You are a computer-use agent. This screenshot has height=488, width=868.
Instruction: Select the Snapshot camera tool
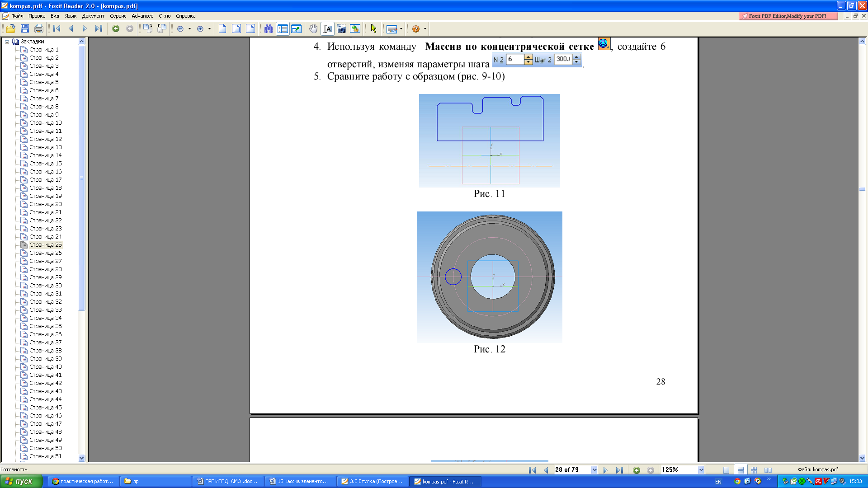click(x=341, y=29)
